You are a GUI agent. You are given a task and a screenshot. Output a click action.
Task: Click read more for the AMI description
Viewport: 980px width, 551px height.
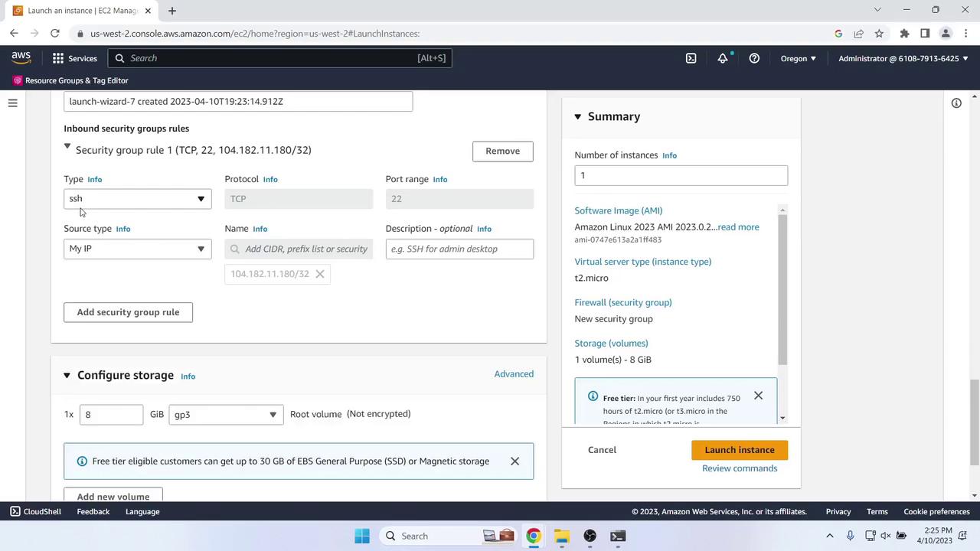pos(739,227)
